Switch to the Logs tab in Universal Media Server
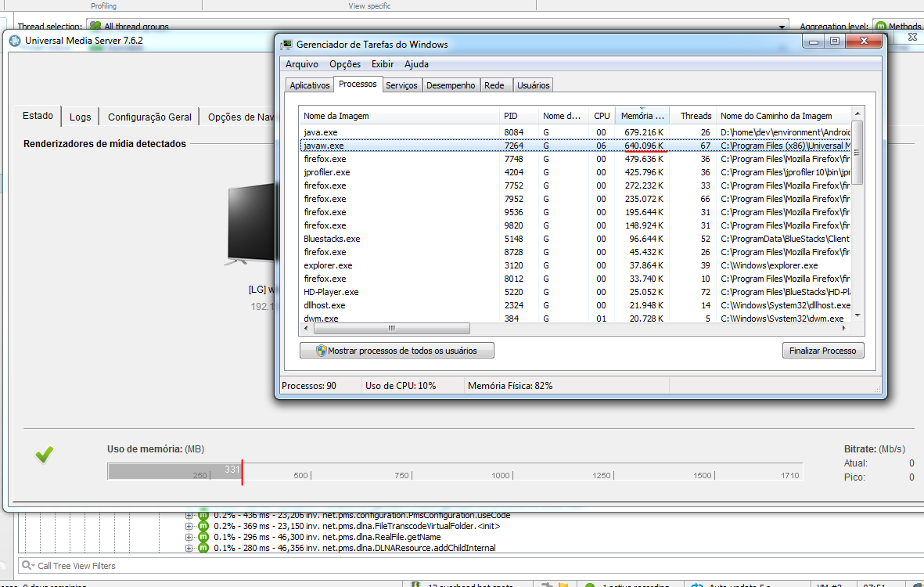 pos(80,115)
